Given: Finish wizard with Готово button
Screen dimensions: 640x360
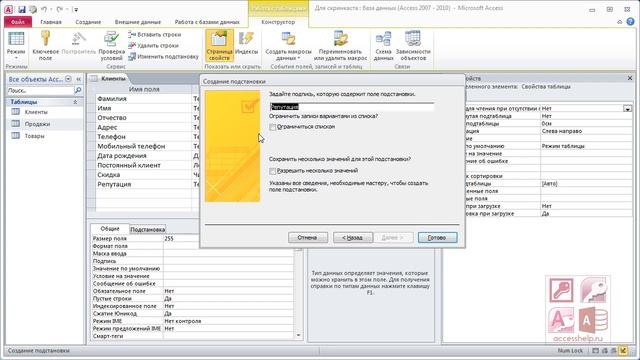Looking at the screenshot, I should coord(437,238).
